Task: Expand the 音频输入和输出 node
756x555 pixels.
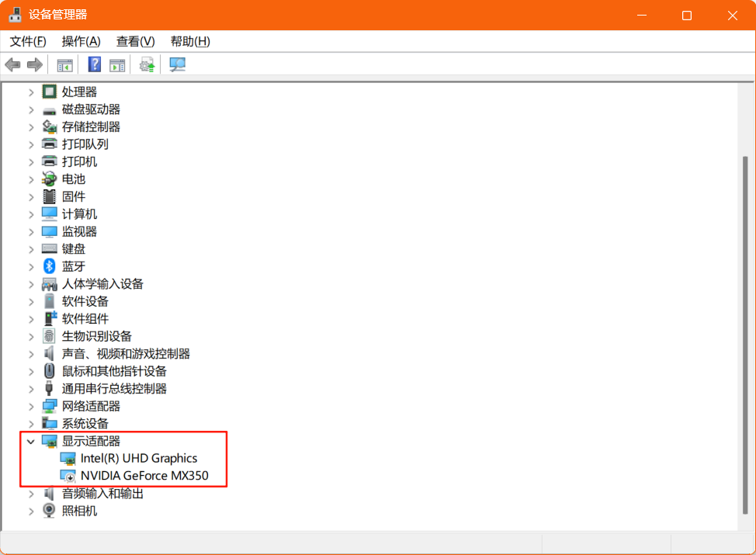Action: pyautogui.click(x=31, y=494)
